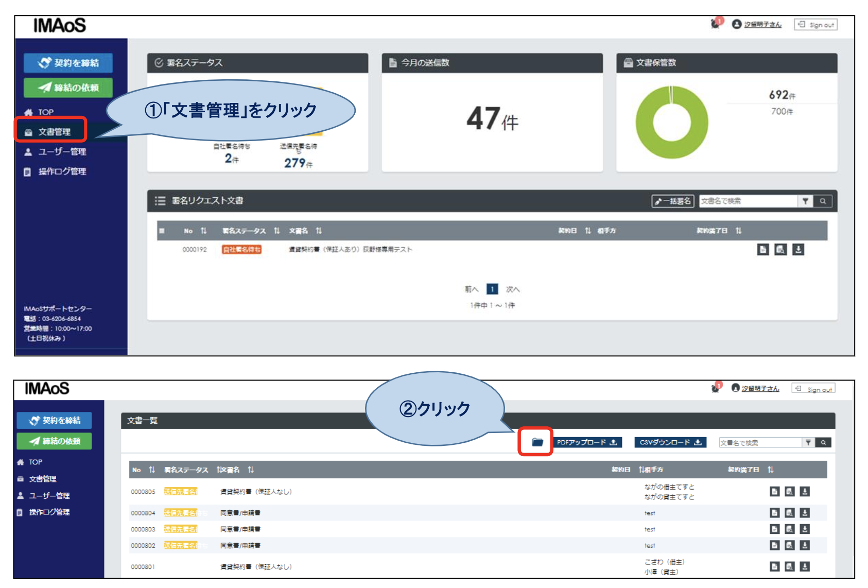The image size is (868, 588).
Task: Toggle sorting on the 契約満了日 column
Action: 739,231
